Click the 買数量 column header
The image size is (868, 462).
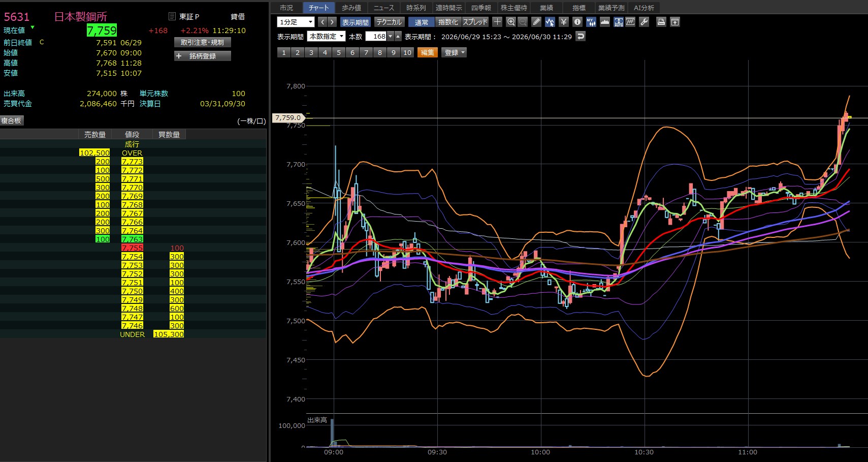[x=169, y=134]
